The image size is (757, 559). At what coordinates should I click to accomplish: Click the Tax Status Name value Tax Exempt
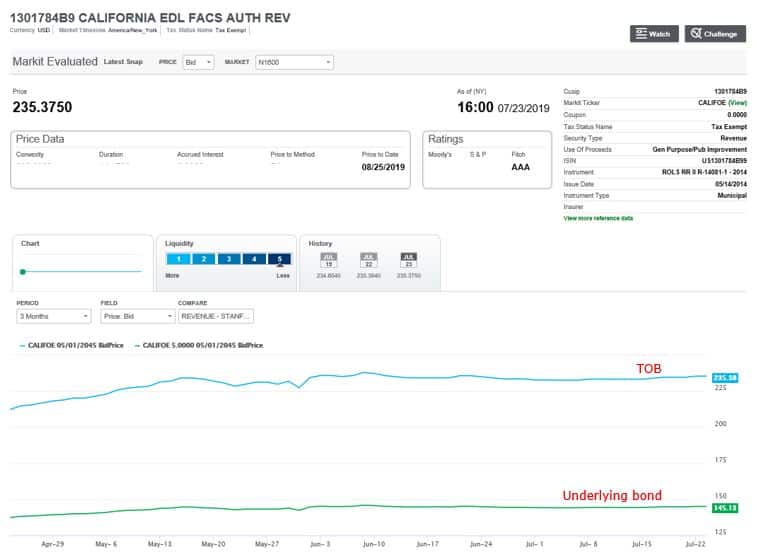[x=729, y=126]
